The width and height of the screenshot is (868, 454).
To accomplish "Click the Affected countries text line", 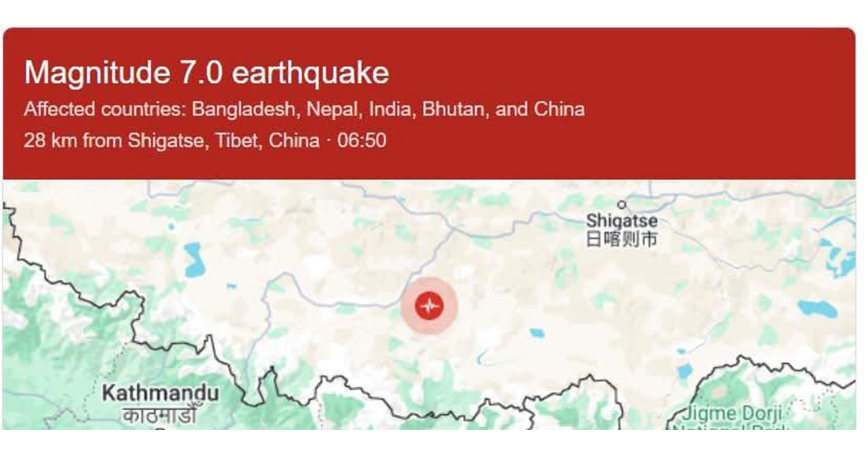I will point(304,109).
